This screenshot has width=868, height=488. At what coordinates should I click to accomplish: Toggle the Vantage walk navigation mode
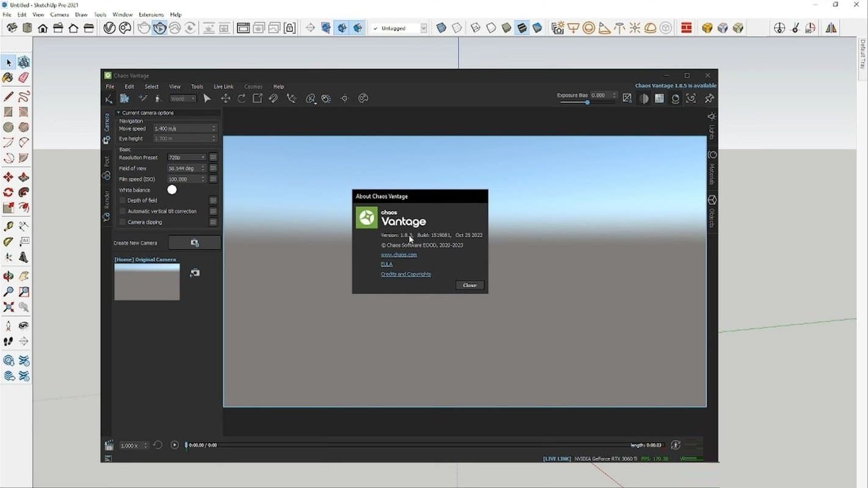158,98
